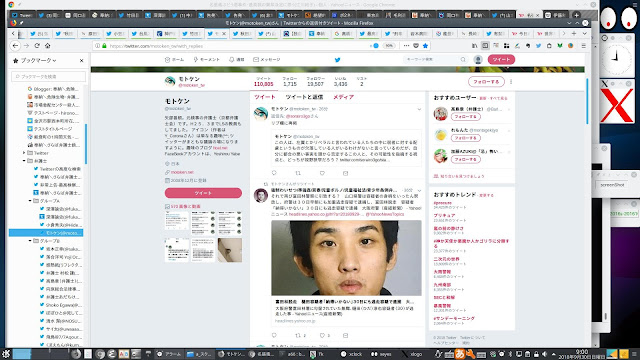Switch to the ツイートと返信 tab
Viewport: 640px width, 360px height.
click(304, 97)
